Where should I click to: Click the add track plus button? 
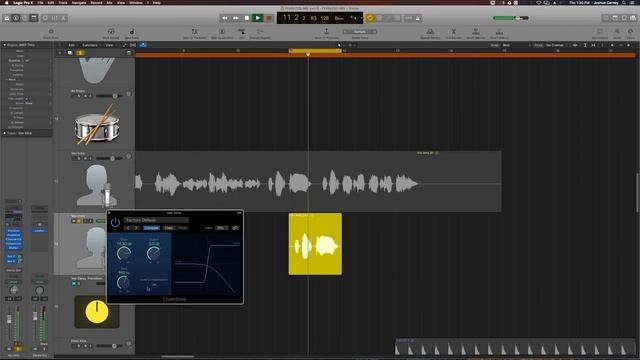[60, 53]
